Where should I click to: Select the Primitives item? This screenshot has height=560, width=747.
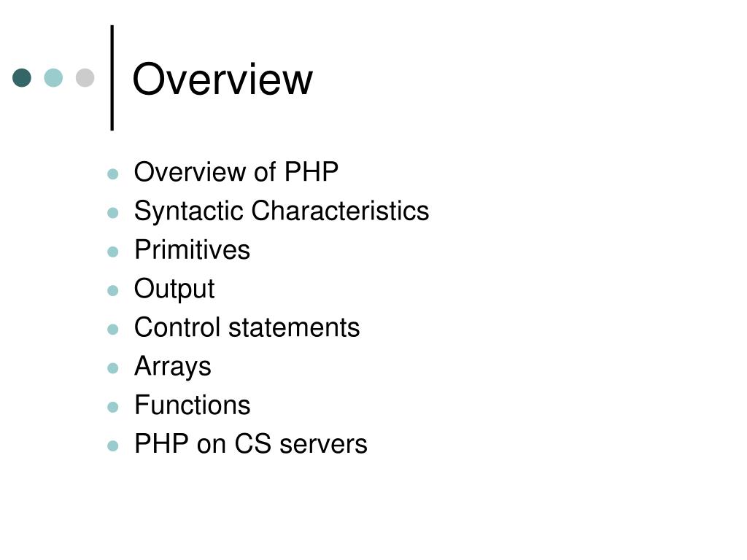tap(192, 249)
